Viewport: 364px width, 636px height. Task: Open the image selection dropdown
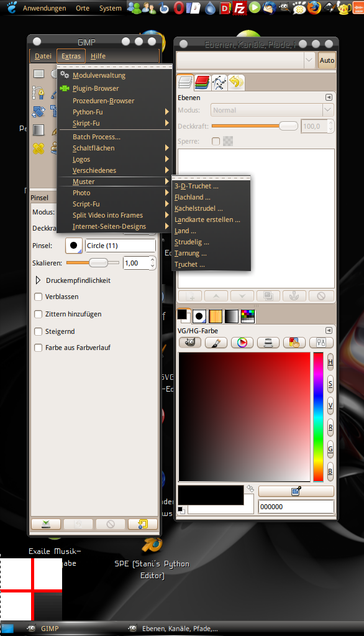pyautogui.click(x=246, y=60)
